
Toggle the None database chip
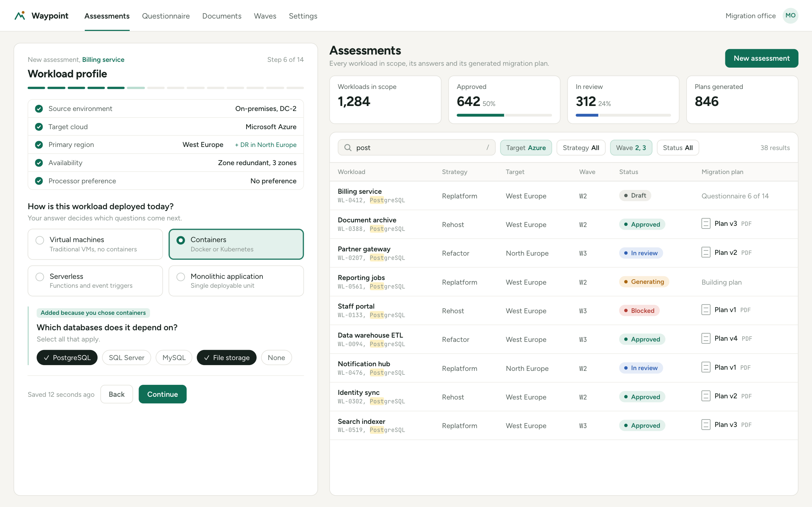click(276, 358)
